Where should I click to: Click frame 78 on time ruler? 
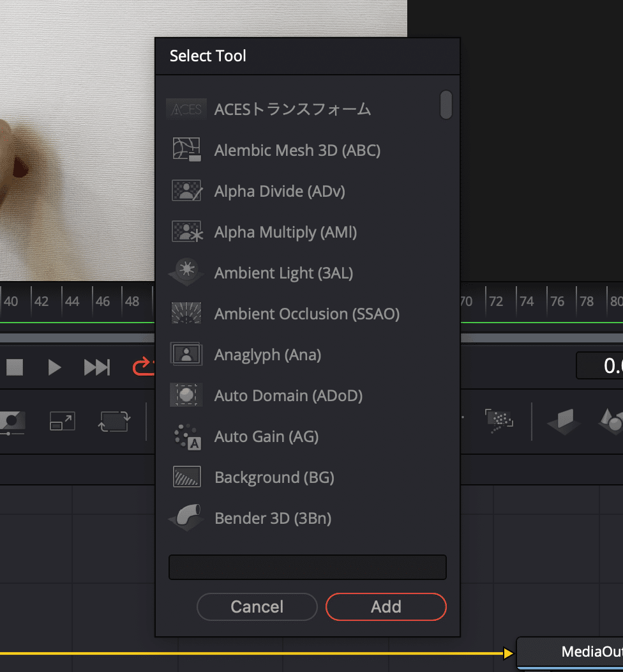587,302
